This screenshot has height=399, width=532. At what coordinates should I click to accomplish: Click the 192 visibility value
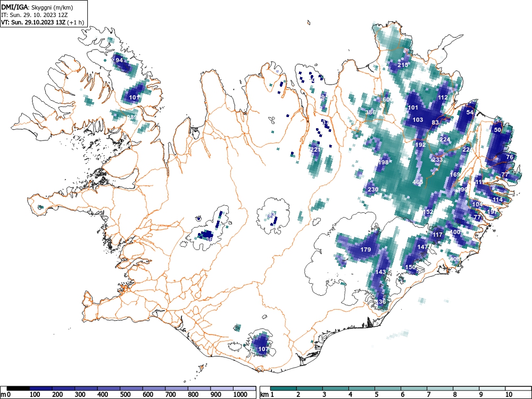(420, 145)
